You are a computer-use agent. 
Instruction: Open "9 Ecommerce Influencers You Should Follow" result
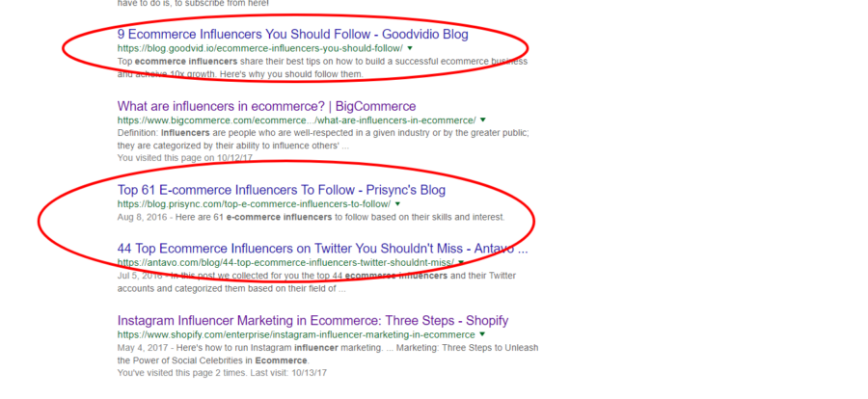point(293,35)
